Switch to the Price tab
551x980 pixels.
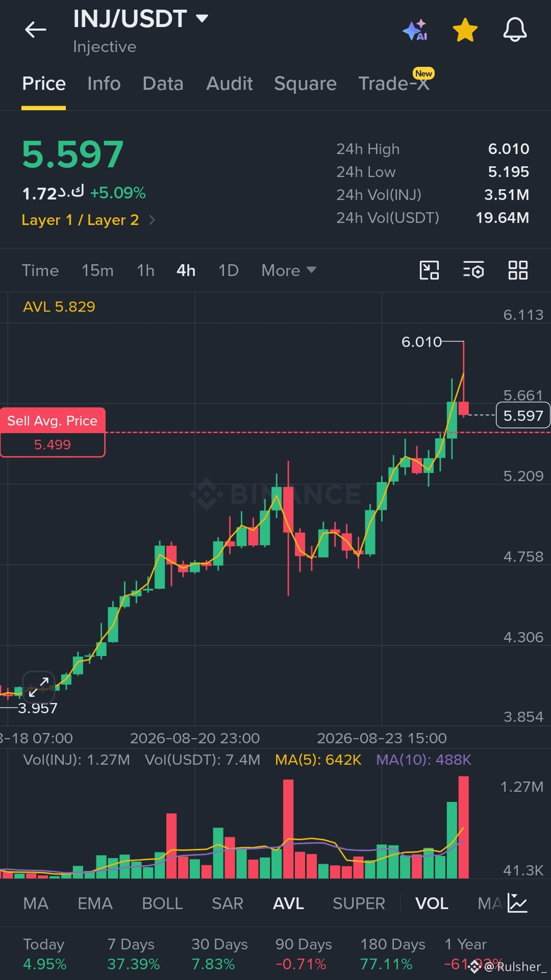pyautogui.click(x=44, y=84)
